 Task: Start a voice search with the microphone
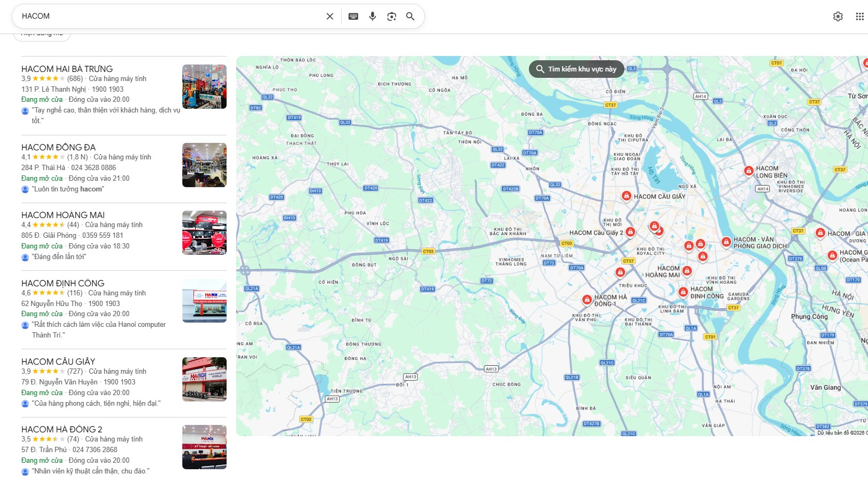(x=373, y=17)
